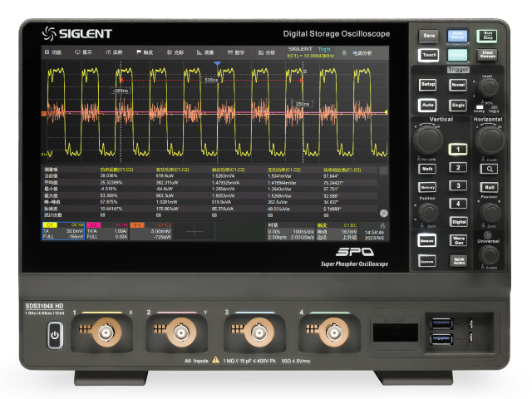This screenshot has width=532, height=399.
Task: Push the Wave Gen button
Action: pyautogui.click(x=458, y=240)
